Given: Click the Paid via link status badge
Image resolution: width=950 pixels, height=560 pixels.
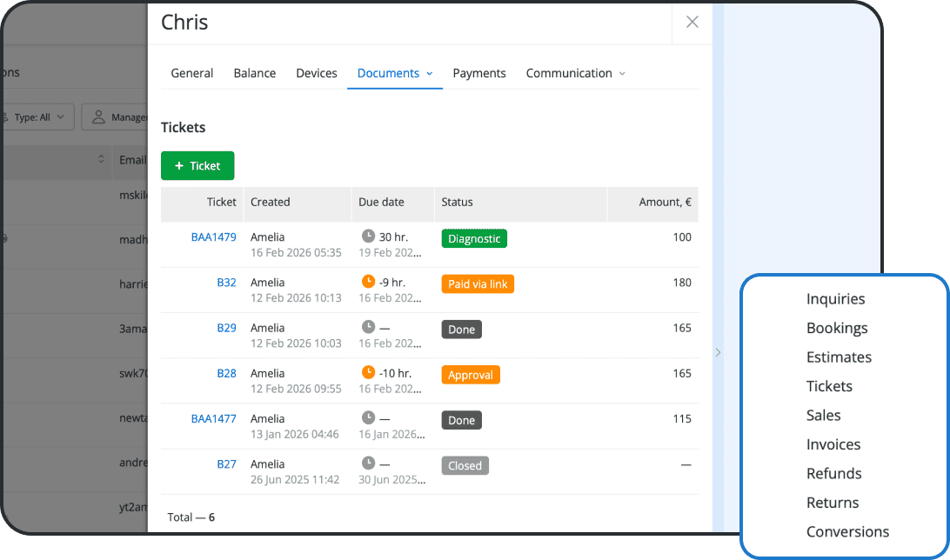Looking at the screenshot, I should (478, 284).
